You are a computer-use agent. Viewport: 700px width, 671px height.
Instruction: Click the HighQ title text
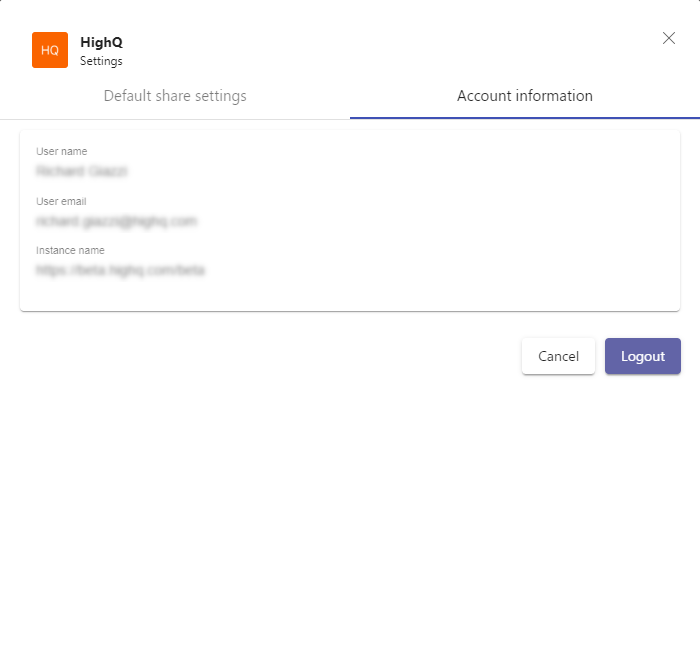(x=101, y=42)
